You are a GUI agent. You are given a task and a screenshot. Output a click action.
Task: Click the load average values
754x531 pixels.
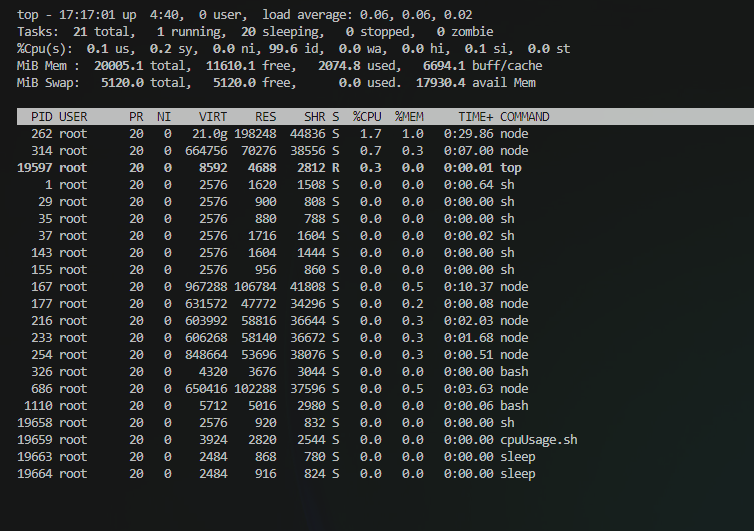(416, 15)
